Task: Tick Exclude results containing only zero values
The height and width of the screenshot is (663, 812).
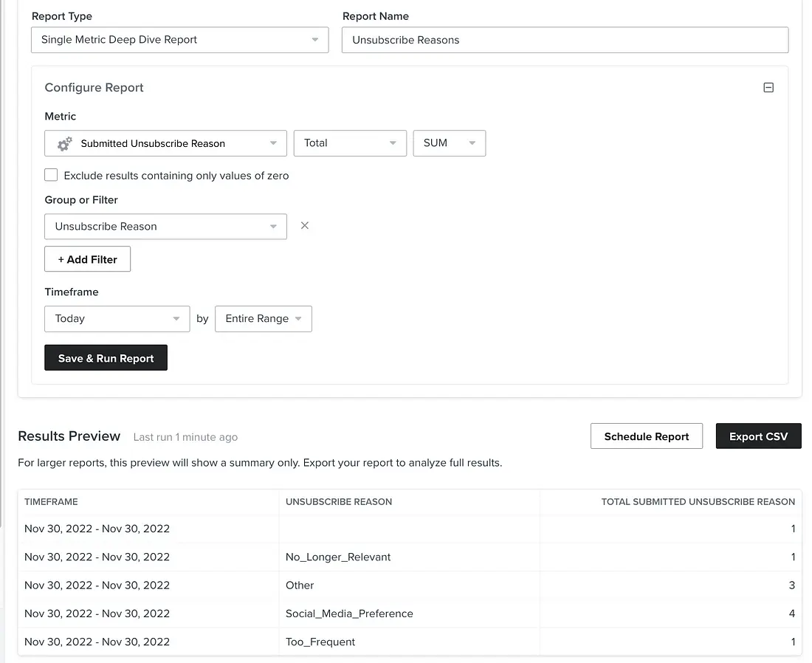Action: [x=51, y=176]
